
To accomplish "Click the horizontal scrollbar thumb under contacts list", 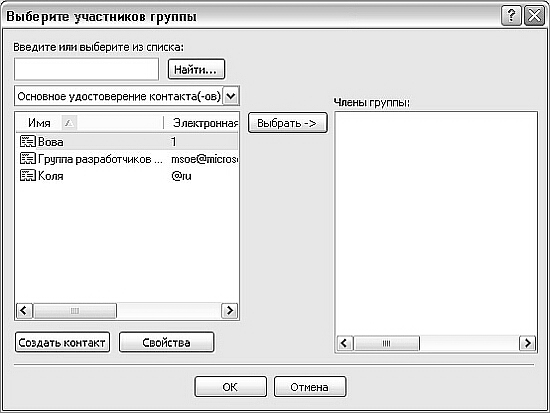I will pos(75,311).
